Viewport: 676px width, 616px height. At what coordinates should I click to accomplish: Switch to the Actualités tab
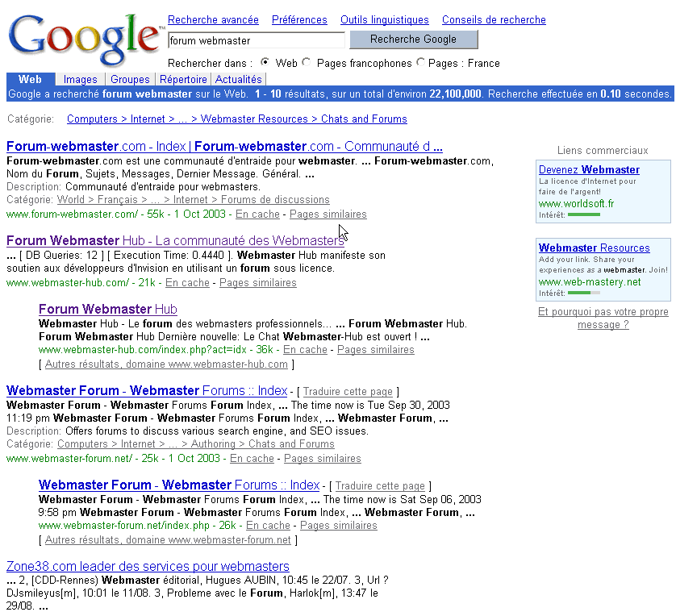pyautogui.click(x=239, y=79)
